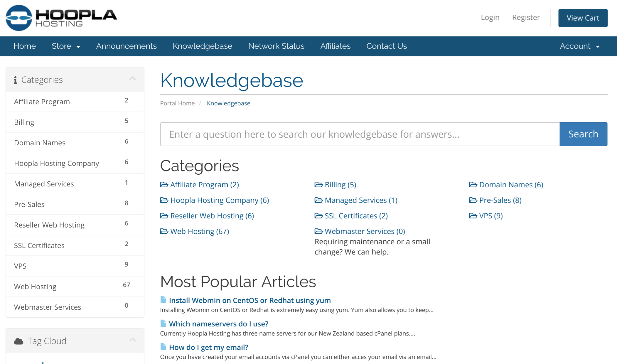The image size is (617, 364).
Task: Click folder icon beside Hoopla Hosting Company (6)
Action: pos(164,200)
